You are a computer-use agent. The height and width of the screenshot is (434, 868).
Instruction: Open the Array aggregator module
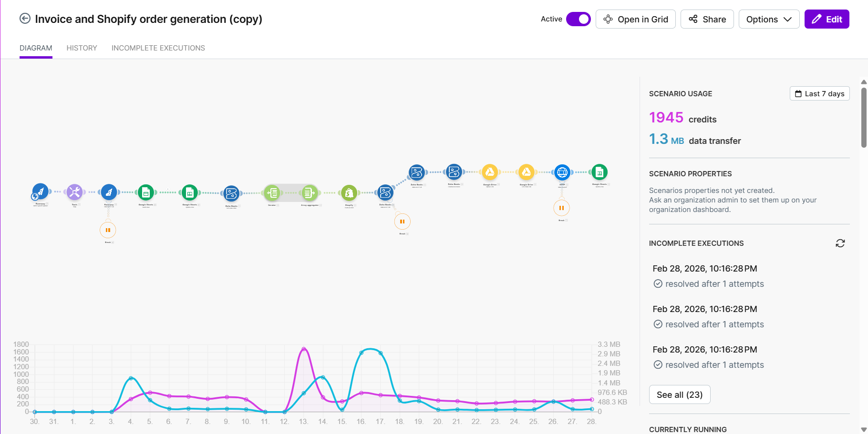coord(309,192)
